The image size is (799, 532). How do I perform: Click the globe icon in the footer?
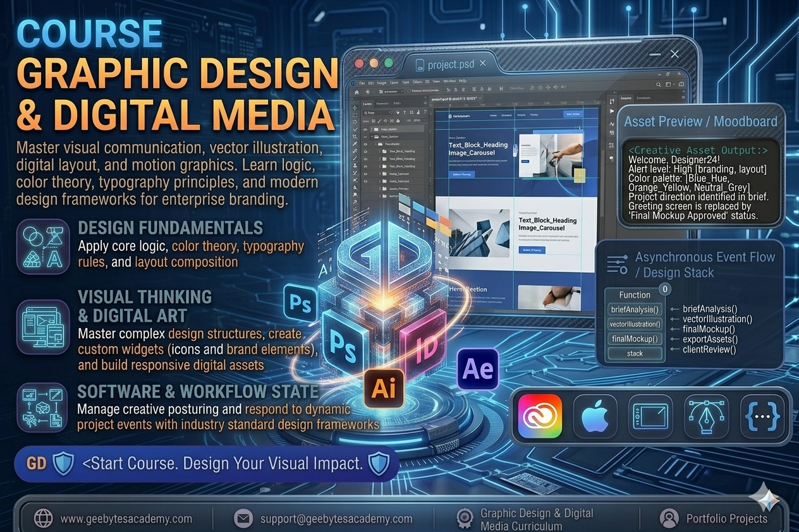pos(43,519)
